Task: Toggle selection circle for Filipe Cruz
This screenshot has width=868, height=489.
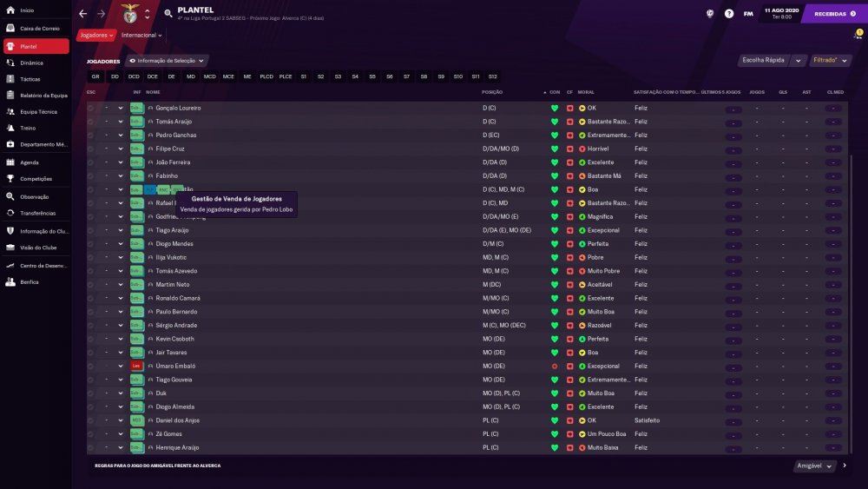Action: coord(90,149)
